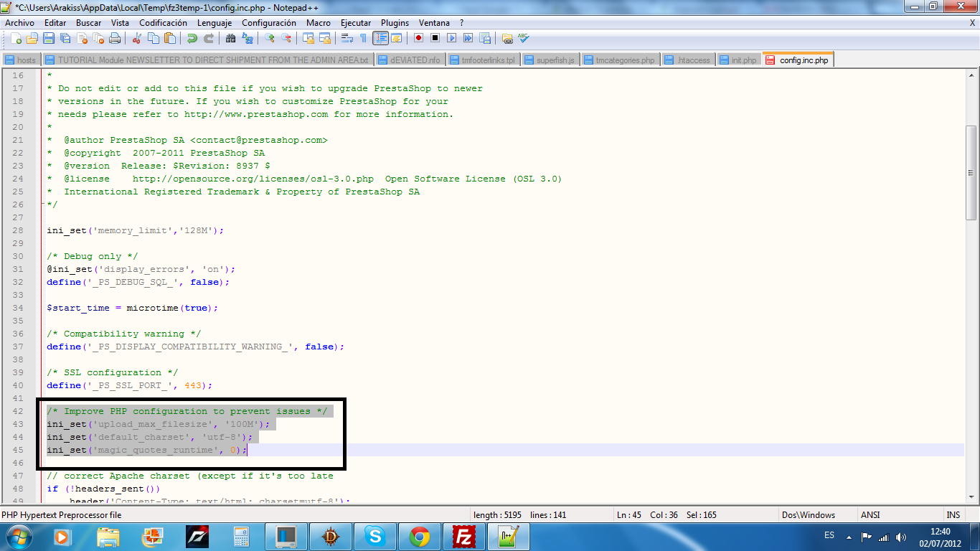Undo the last edit with the green arrow
Viewport: 980px width, 551px height.
pos(192,38)
